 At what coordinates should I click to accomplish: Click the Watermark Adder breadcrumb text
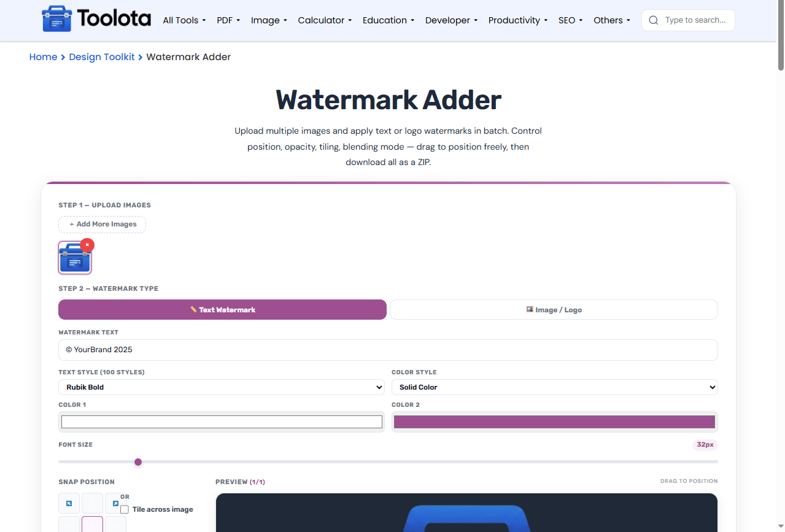(x=188, y=57)
